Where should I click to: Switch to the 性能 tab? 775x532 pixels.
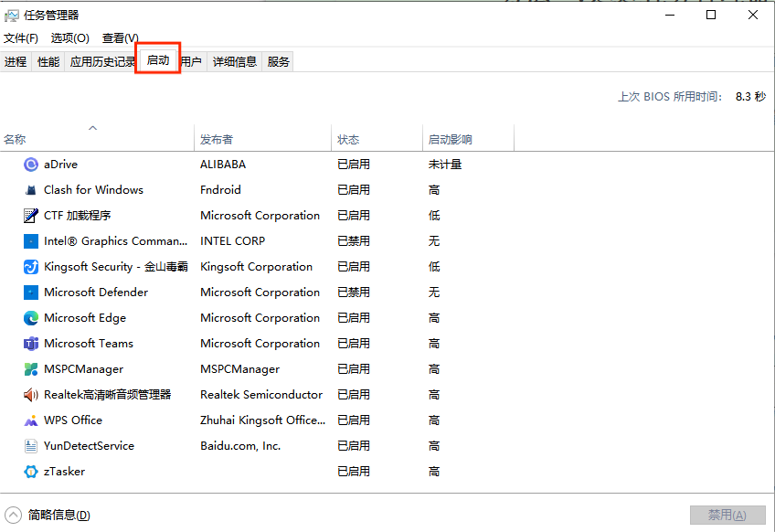click(x=48, y=61)
